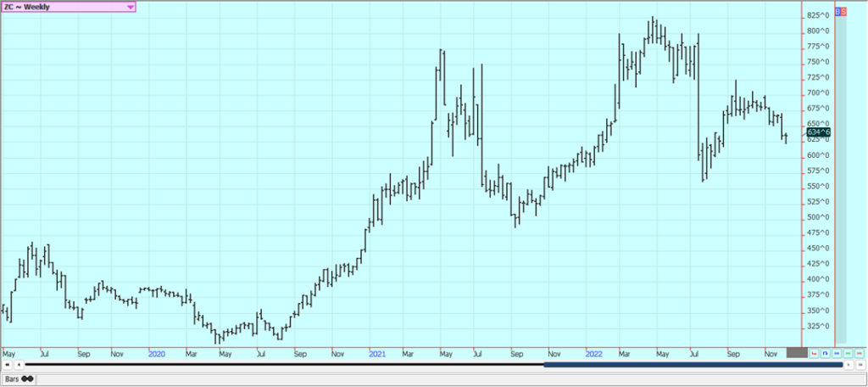Click the black scrollbar track portion
Image resolution: width=868 pixels, height=387 pixels.
point(284,365)
